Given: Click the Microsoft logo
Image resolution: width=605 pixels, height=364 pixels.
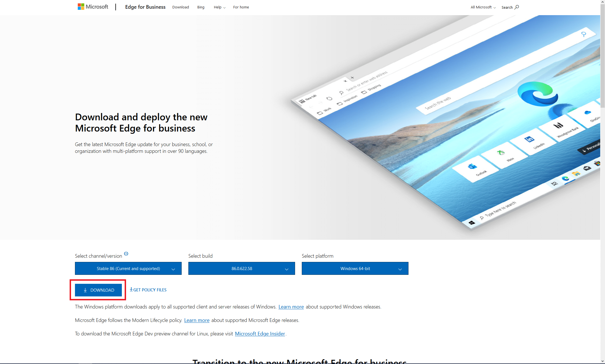Looking at the screenshot, I should click(x=93, y=7).
